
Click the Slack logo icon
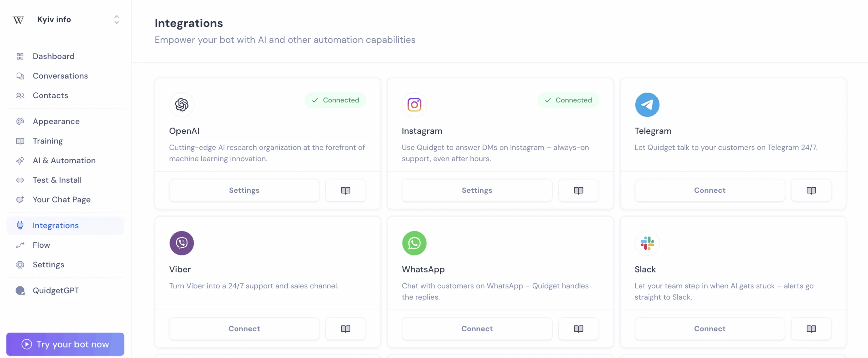[x=647, y=243]
